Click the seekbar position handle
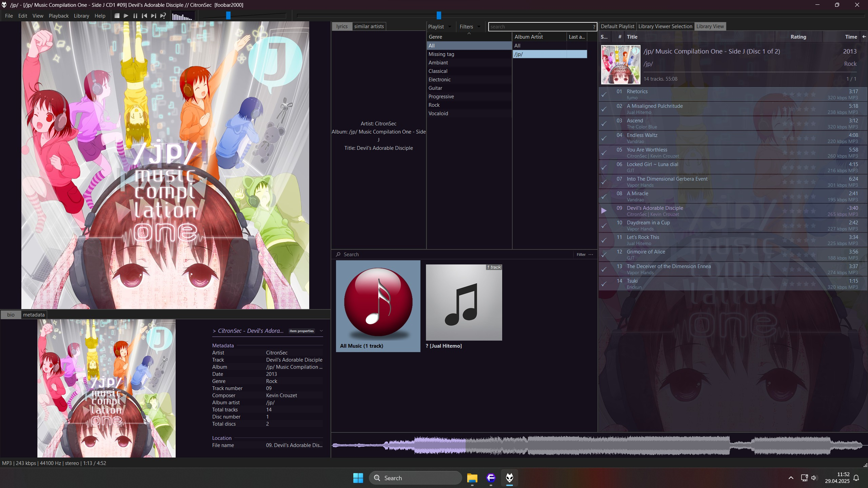This screenshot has height=488, width=868. 439,15
